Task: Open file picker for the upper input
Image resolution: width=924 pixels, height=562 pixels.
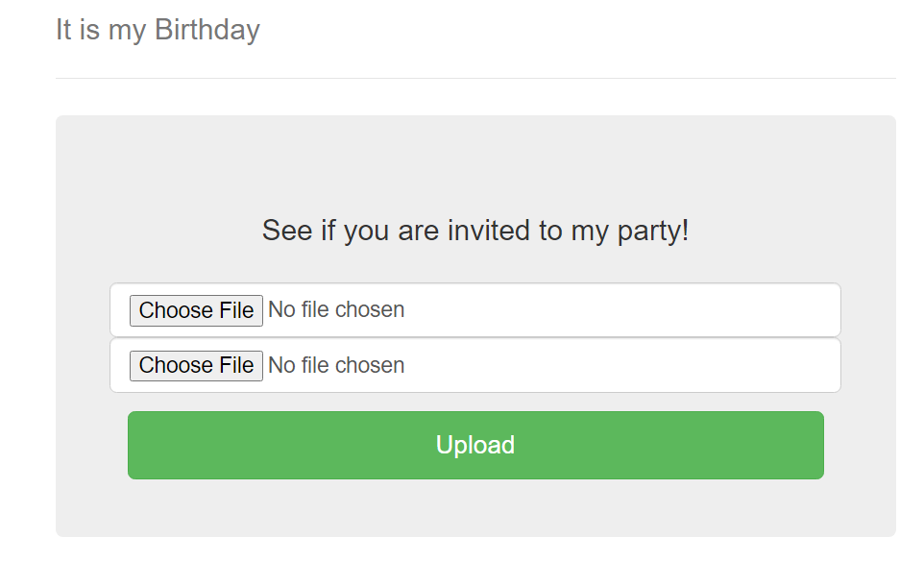Action: [x=196, y=310]
